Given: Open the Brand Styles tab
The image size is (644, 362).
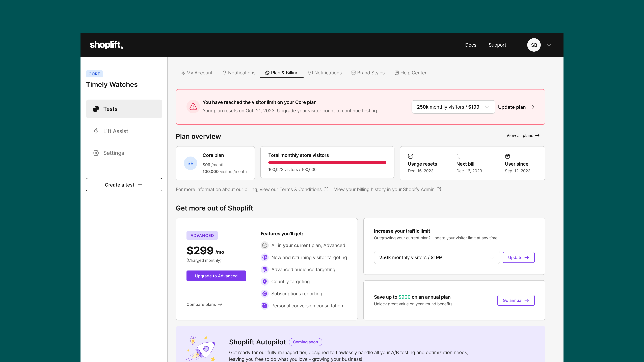Looking at the screenshot, I should pos(368,73).
